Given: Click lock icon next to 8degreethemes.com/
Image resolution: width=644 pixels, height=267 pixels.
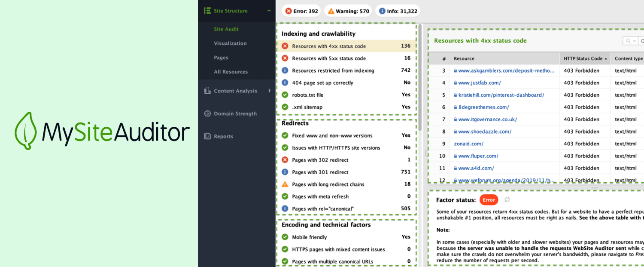Looking at the screenshot, I should [x=456, y=107].
